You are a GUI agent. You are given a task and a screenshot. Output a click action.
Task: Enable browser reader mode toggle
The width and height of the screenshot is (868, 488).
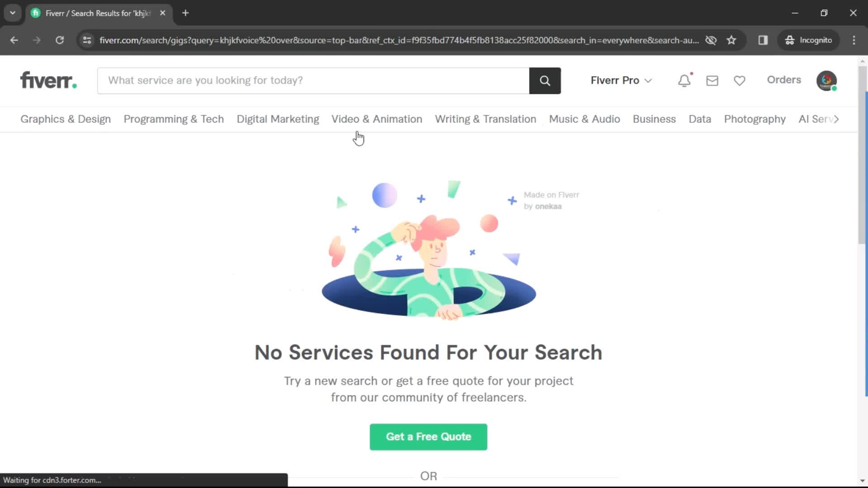(764, 40)
